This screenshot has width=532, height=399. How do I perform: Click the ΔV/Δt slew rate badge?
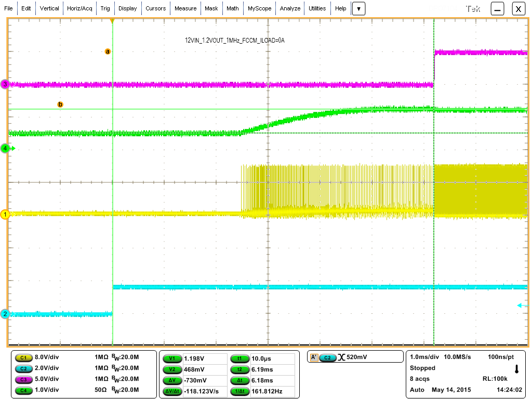click(x=173, y=390)
